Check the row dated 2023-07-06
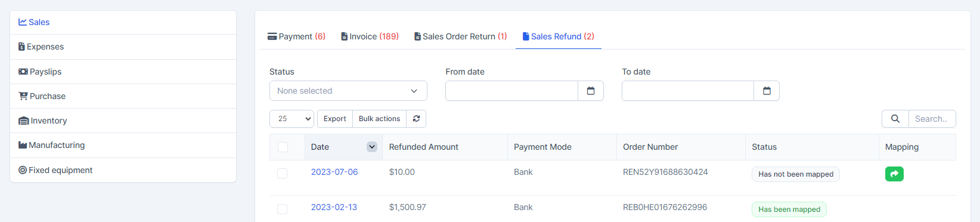980x222 pixels. coord(283,173)
